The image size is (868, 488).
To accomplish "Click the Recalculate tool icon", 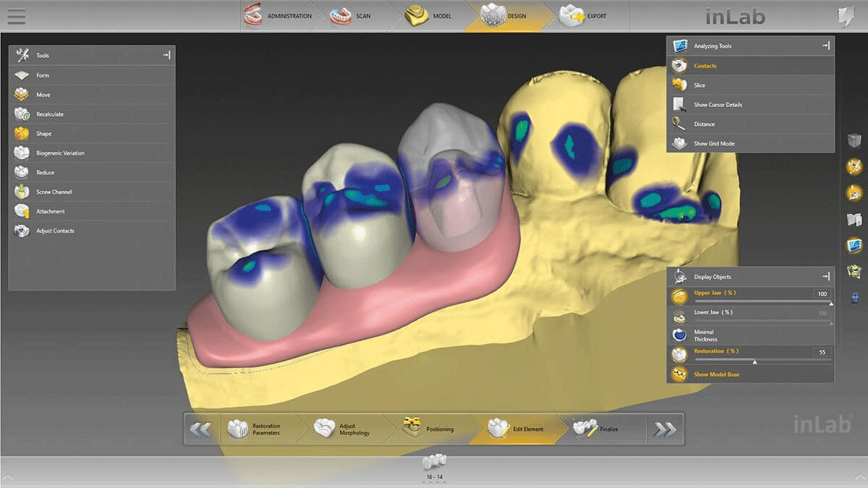I will [x=49, y=114].
